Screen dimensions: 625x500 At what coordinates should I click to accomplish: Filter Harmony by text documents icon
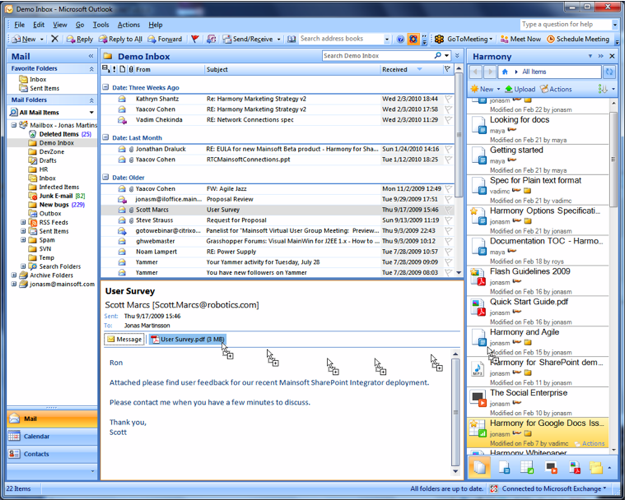click(x=503, y=467)
